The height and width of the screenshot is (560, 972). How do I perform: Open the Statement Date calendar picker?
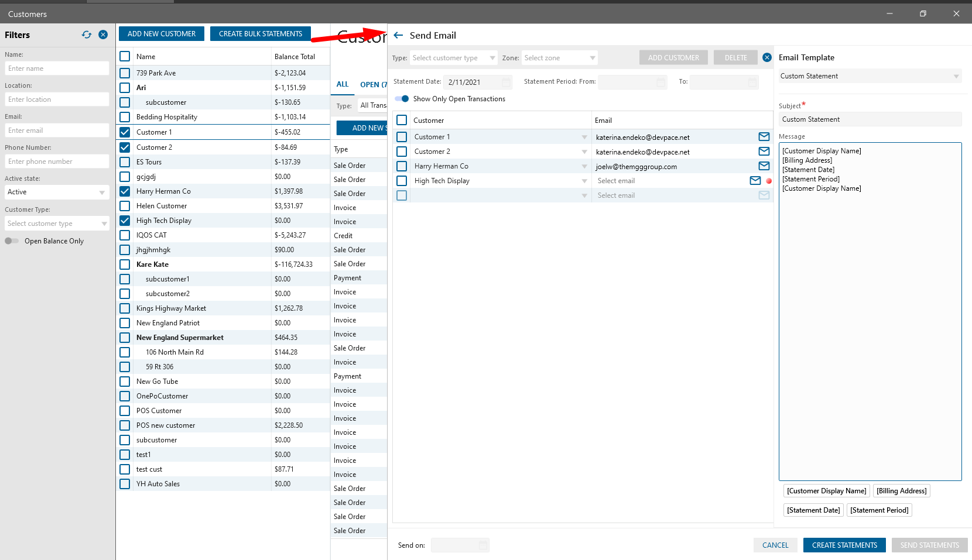coord(506,83)
